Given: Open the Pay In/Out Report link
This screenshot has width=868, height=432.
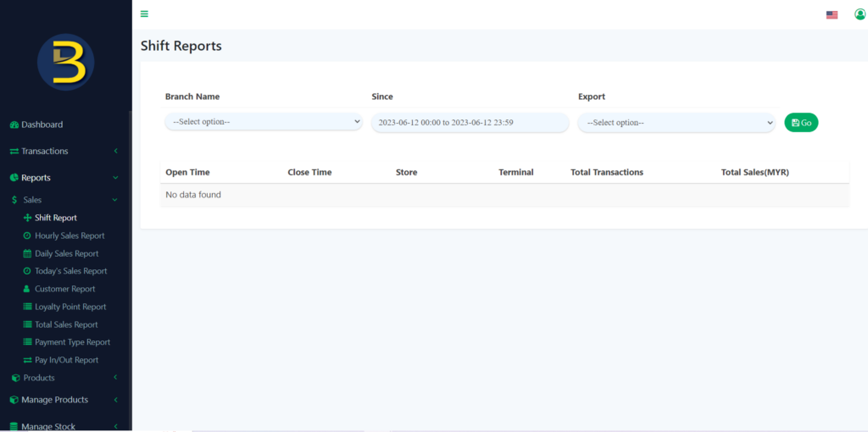Looking at the screenshot, I should click(x=66, y=360).
